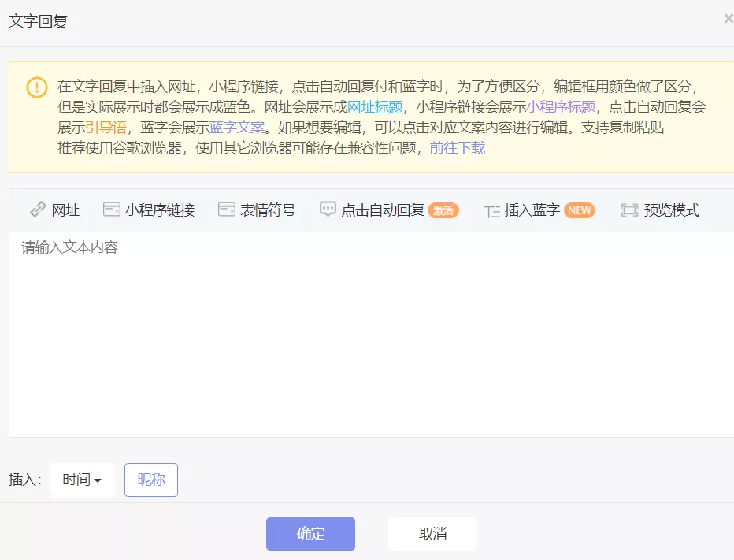Image resolution: width=734 pixels, height=560 pixels.
Task: Close the 文字回复 dialog
Action: click(x=728, y=19)
